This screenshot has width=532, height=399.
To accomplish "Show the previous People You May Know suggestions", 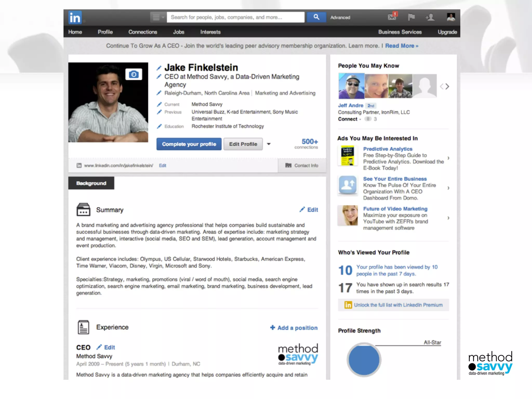I will click(x=441, y=87).
